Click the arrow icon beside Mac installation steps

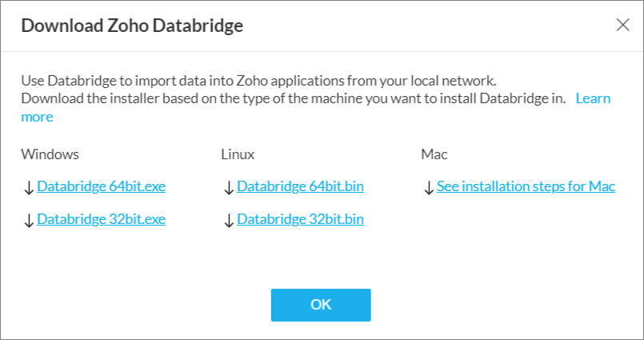coord(429,188)
